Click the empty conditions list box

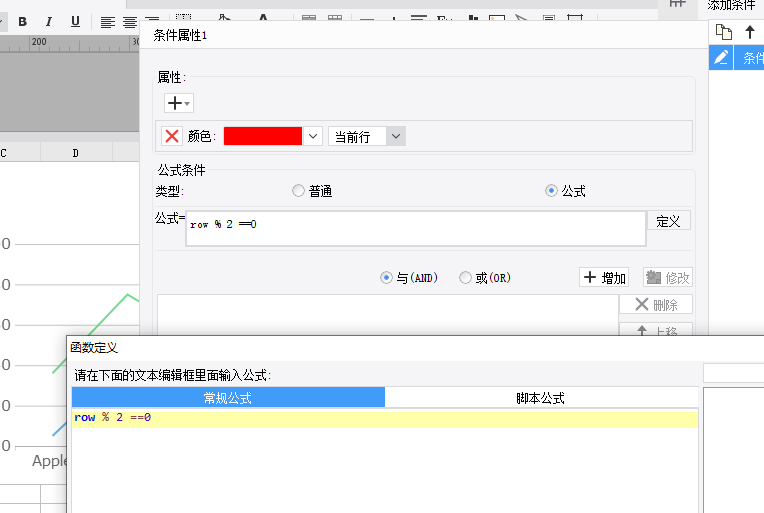[x=388, y=315]
